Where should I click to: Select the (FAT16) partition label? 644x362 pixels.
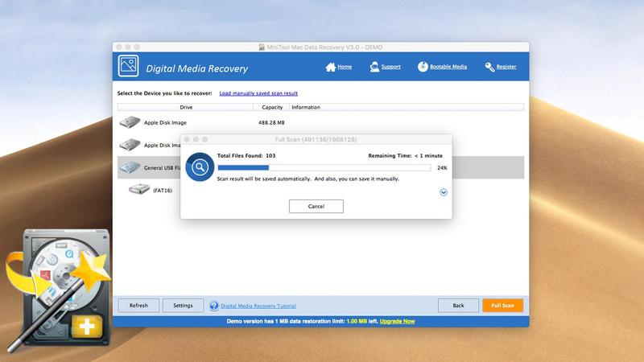click(163, 191)
